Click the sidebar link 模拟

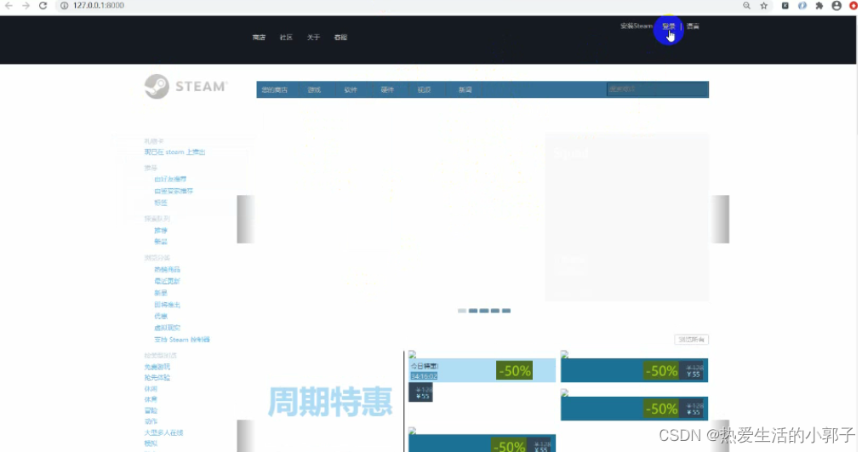[x=151, y=443]
